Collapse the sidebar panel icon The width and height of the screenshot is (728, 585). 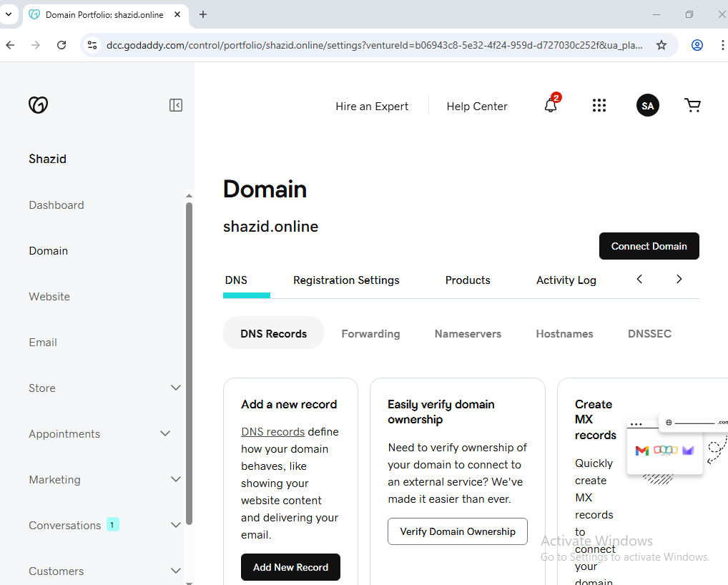tap(175, 105)
